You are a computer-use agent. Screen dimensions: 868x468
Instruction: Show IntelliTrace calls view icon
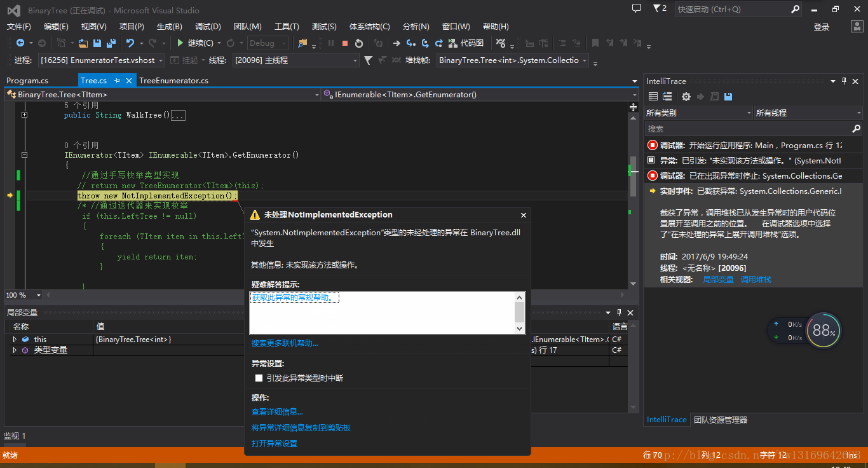tap(667, 97)
